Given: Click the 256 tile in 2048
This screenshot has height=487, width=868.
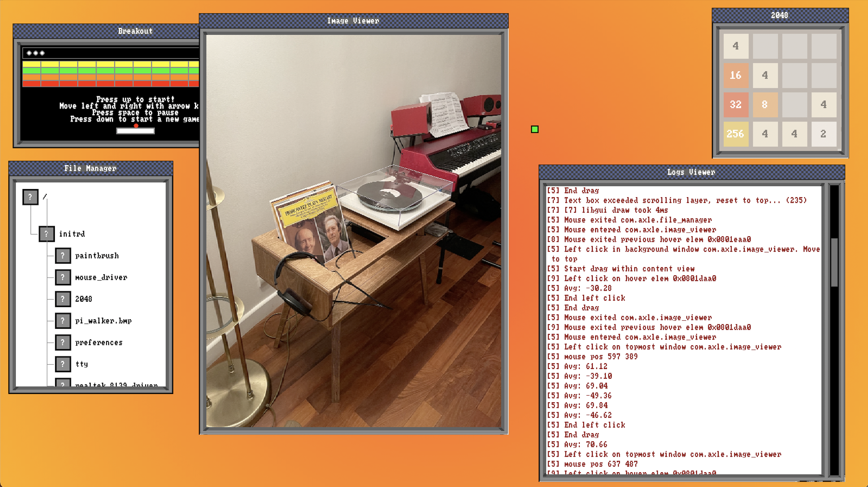Looking at the screenshot, I should click(x=735, y=134).
